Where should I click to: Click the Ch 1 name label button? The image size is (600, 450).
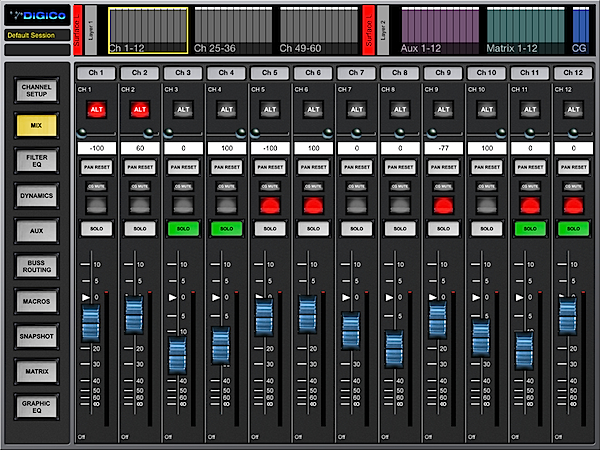pos(96,73)
